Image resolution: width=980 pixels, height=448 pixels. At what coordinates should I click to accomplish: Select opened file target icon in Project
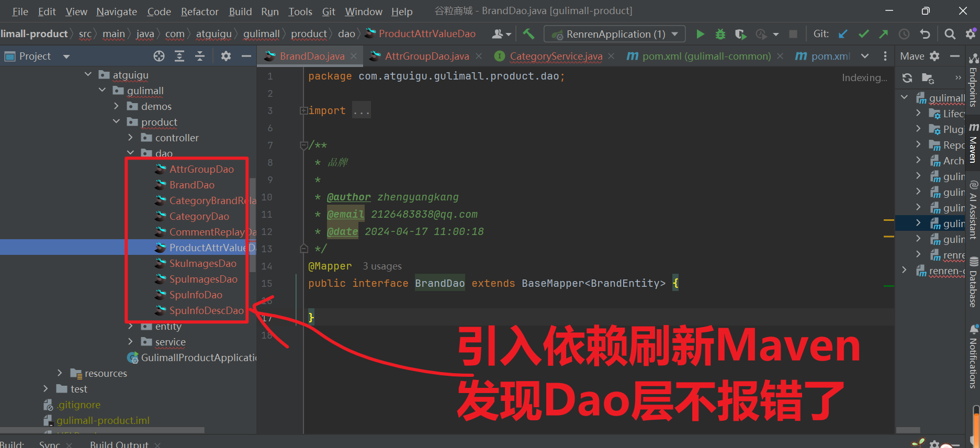click(159, 56)
